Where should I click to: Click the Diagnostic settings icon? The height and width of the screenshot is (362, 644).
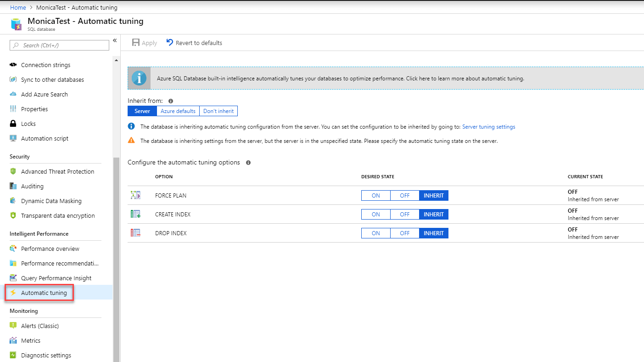[x=13, y=355]
